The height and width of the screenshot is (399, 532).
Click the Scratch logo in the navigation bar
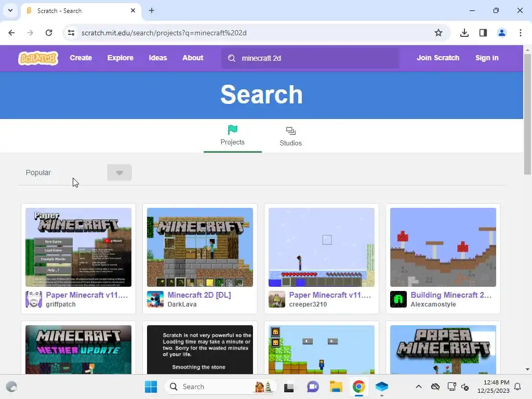pyautogui.click(x=38, y=58)
